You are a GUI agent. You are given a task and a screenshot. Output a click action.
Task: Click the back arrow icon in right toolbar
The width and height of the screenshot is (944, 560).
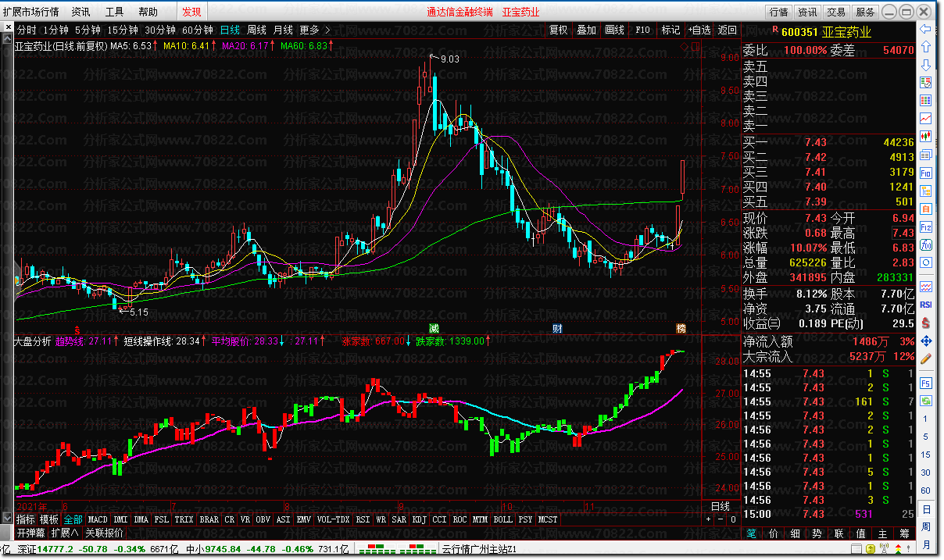pyautogui.click(x=926, y=28)
